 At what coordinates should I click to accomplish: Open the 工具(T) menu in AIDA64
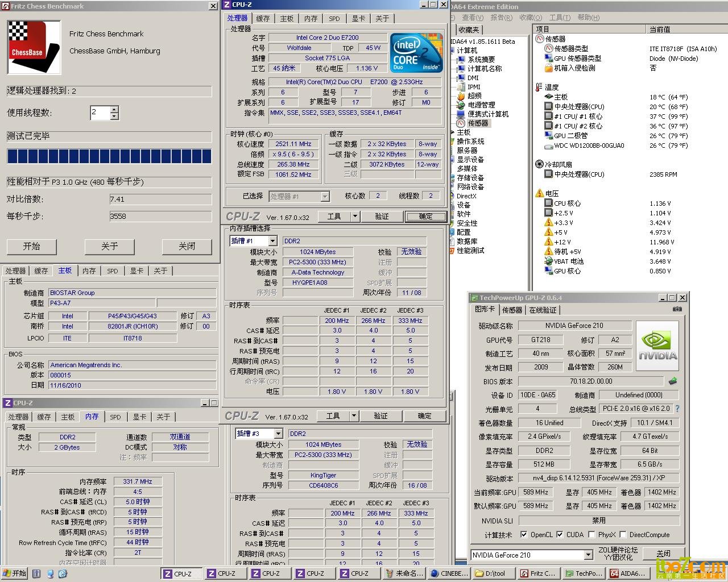pyautogui.click(x=560, y=18)
